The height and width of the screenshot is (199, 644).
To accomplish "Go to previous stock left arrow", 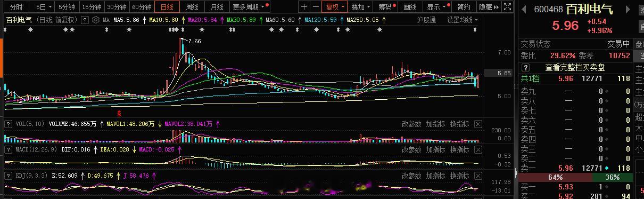I will coord(524,10).
